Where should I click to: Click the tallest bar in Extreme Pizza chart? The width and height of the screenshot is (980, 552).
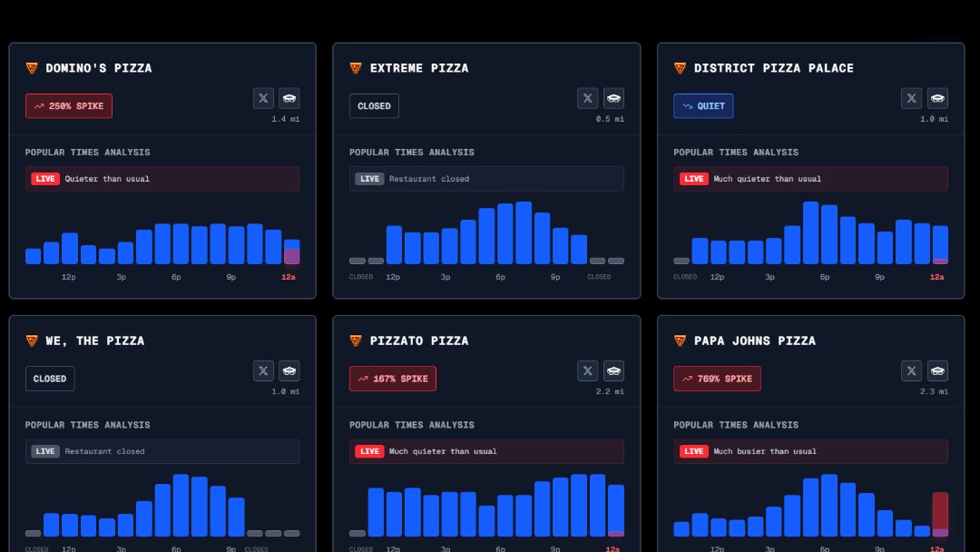[524, 232]
